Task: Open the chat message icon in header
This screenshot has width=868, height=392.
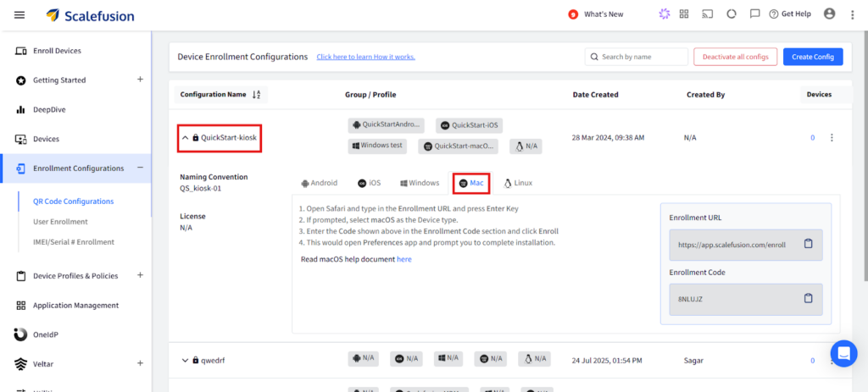Action: [x=754, y=14]
